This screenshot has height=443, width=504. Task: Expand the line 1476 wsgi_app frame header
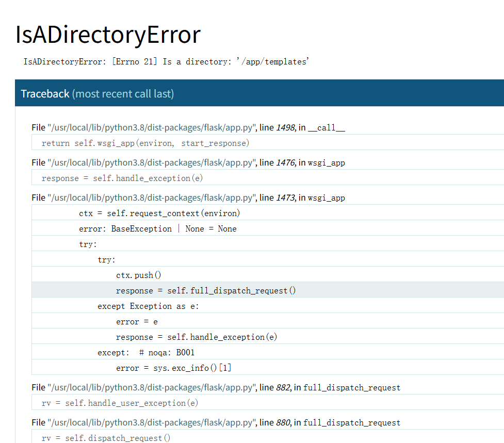188,162
